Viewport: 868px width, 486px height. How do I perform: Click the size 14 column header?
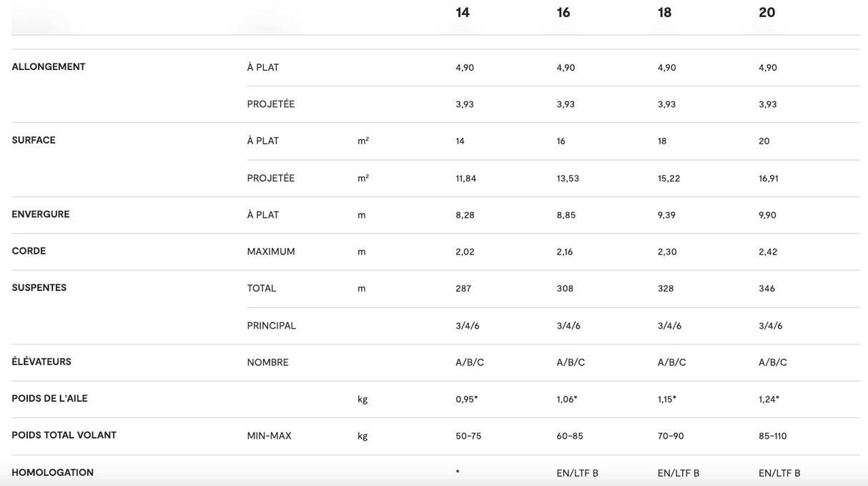463,13
